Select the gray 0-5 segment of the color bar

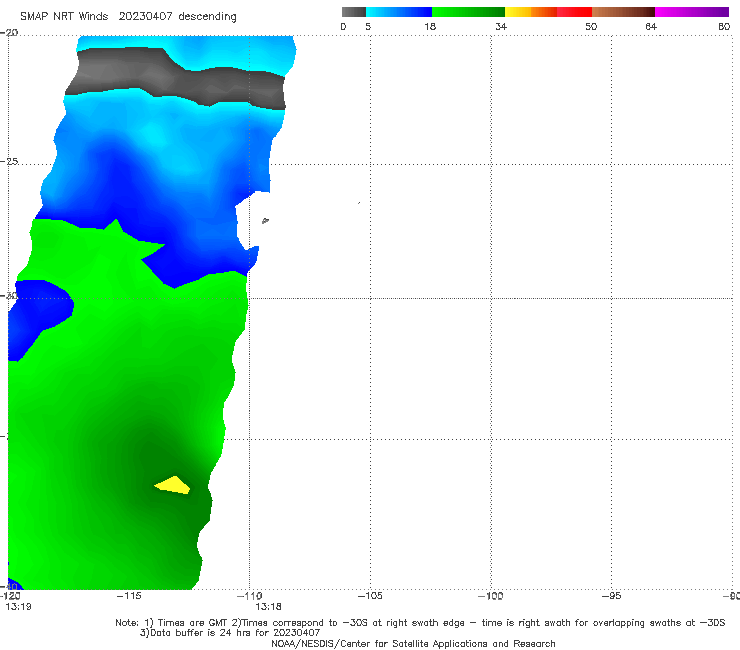pyautogui.click(x=353, y=12)
